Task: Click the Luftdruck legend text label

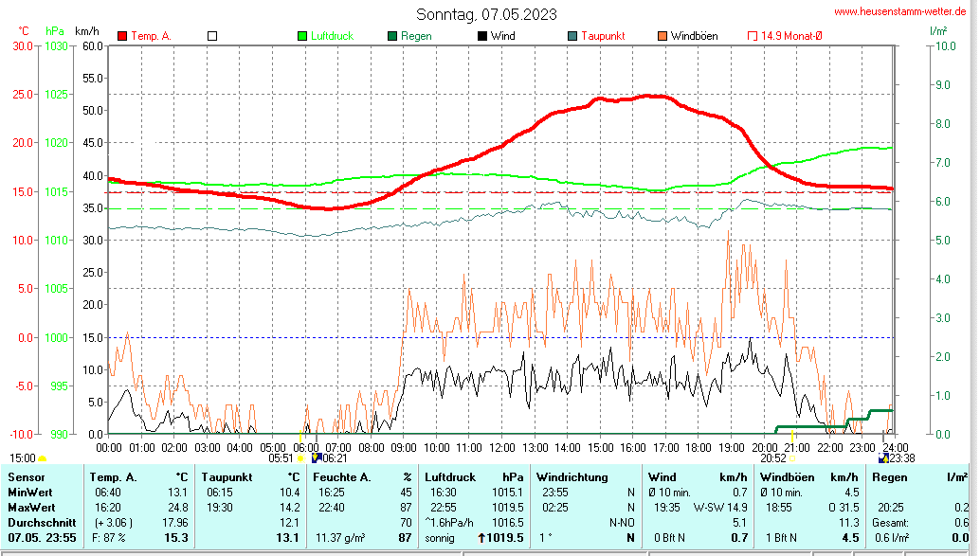Action: coord(333,36)
